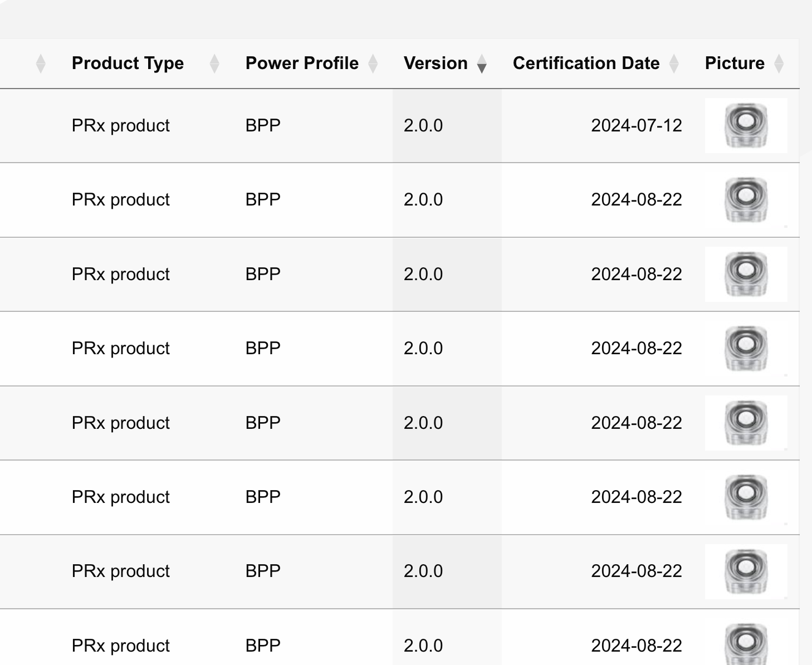Enlarge the seventh row's product image
This screenshot has height=665, width=812.
746,571
